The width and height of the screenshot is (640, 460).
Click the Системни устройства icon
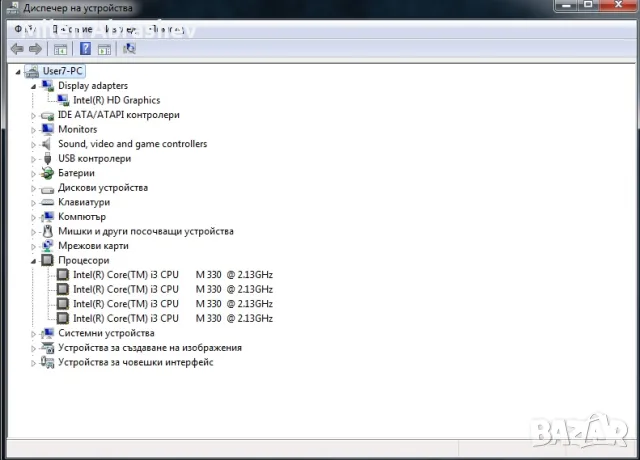[x=48, y=333]
